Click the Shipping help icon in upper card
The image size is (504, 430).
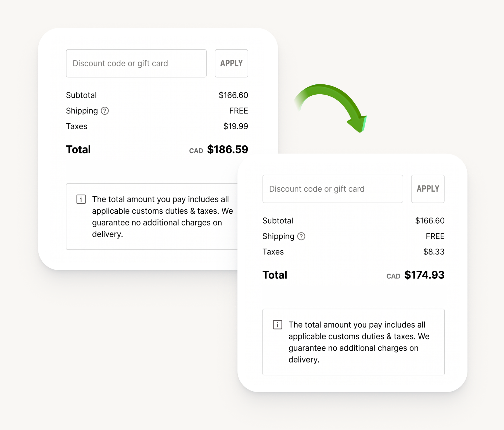[x=105, y=111]
